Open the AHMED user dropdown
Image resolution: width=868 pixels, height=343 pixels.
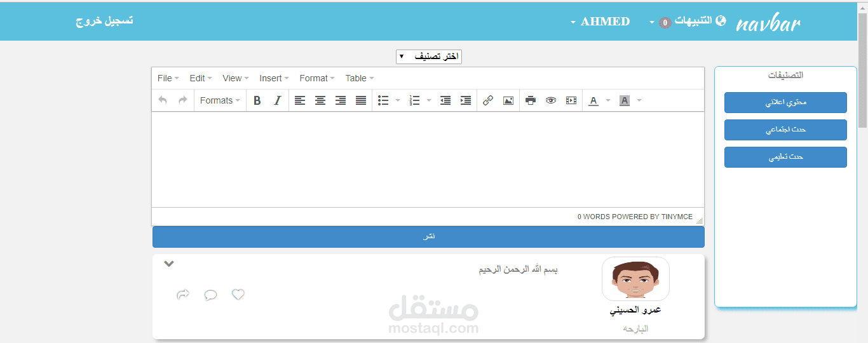pos(600,22)
